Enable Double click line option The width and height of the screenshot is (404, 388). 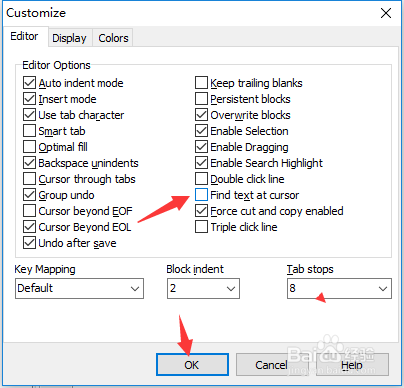[201, 179]
